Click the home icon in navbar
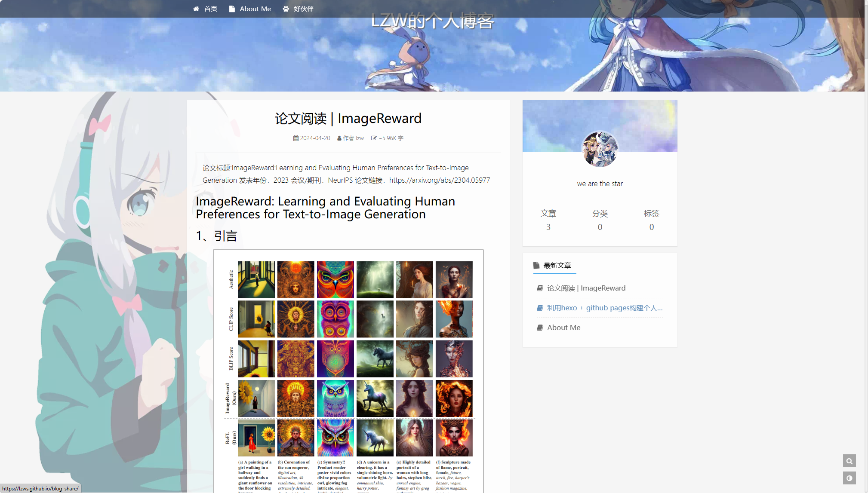Viewport: 868px width, 493px height. 196,9
